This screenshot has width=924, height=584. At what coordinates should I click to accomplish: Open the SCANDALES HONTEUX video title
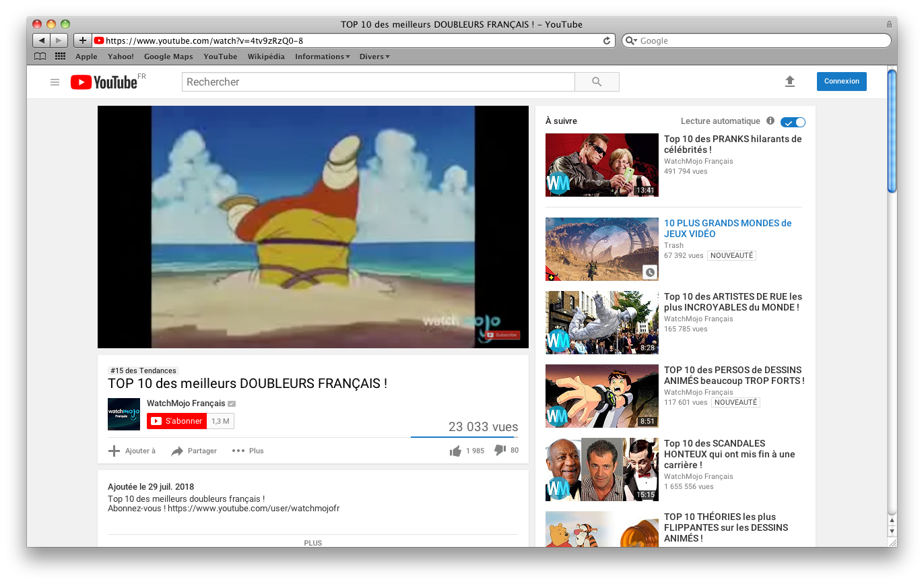[729, 454]
